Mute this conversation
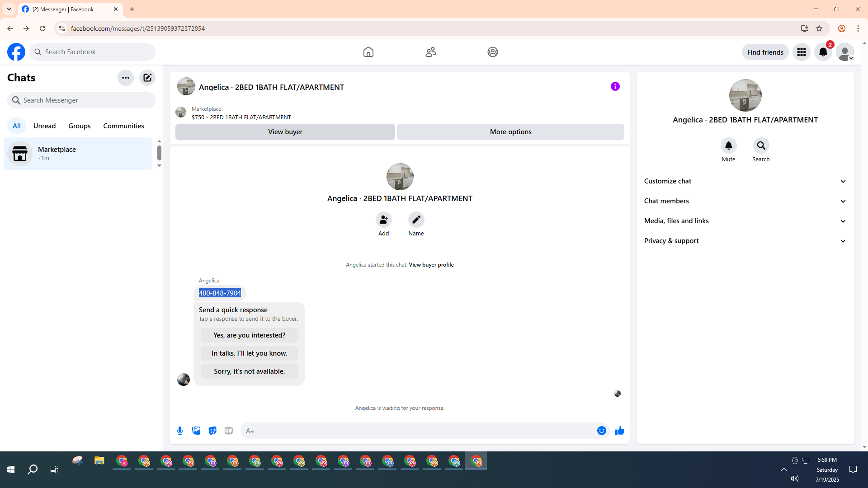The width and height of the screenshot is (868, 488). coord(728,146)
